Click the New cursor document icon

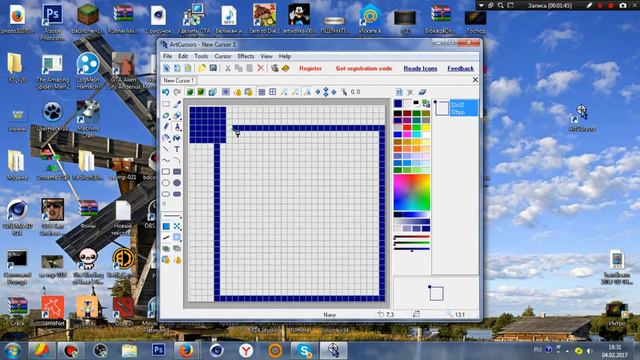tap(167, 68)
